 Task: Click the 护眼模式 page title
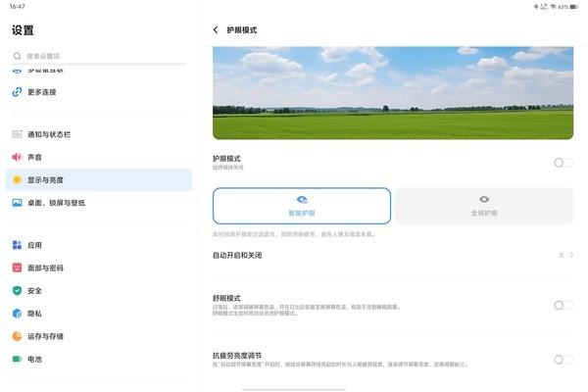point(242,30)
